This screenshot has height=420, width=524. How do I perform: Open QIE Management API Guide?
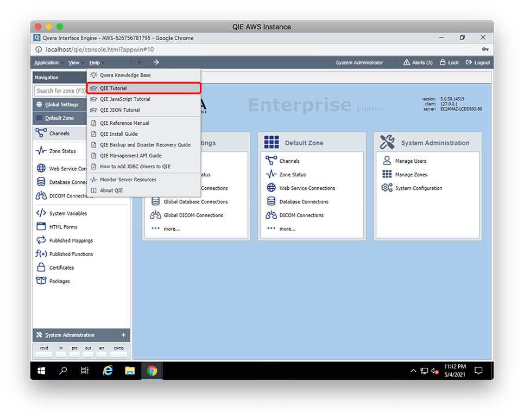(144, 156)
